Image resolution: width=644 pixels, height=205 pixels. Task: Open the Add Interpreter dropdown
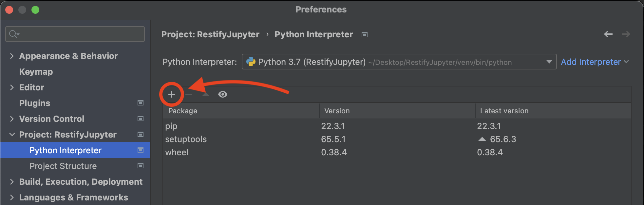pyautogui.click(x=595, y=62)
